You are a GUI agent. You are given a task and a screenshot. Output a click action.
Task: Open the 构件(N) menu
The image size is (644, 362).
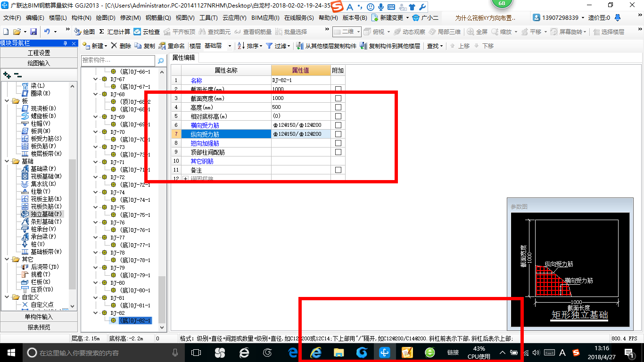pos(82,17)
